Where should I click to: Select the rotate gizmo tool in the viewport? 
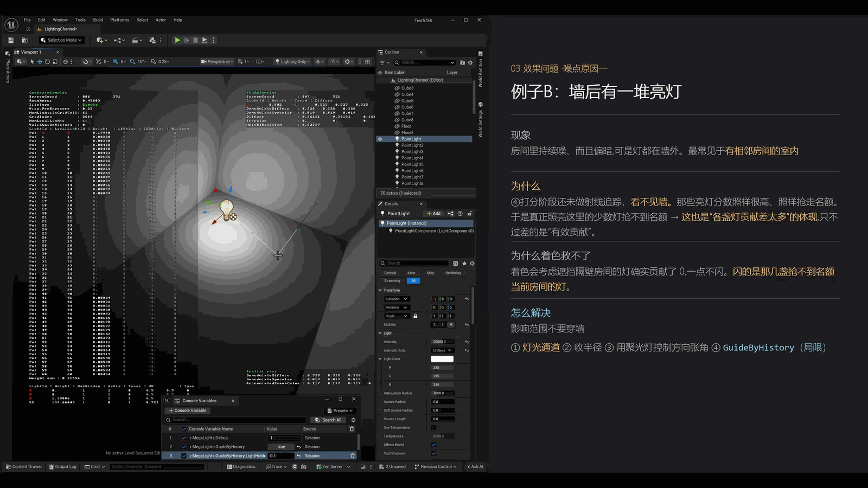tap(47, 62)
